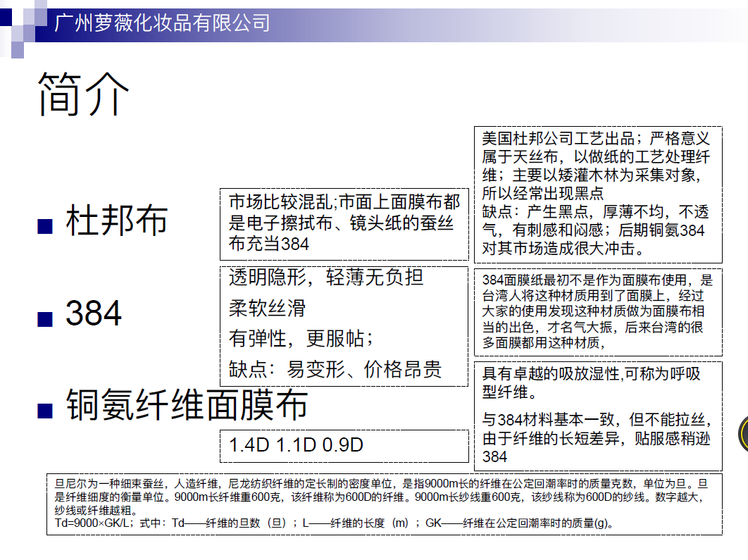Click the blue bullet square beside 384
This screenshot has height=560, width=748.
point(45,318)
